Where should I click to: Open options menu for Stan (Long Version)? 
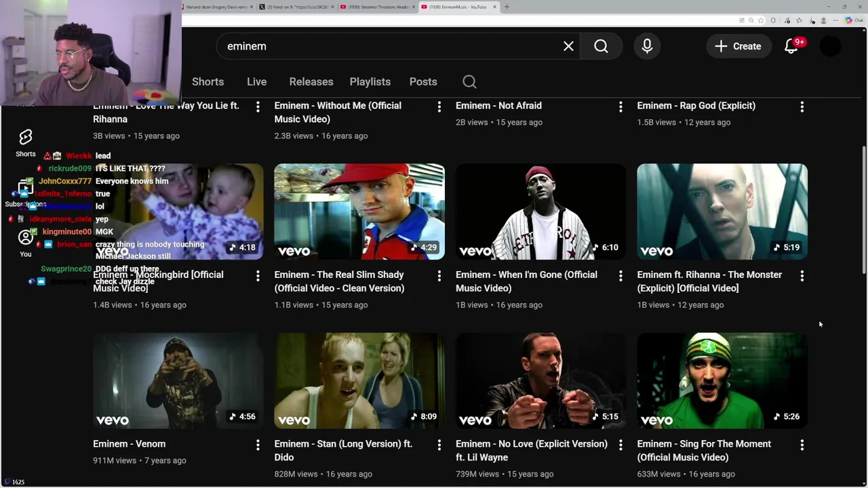(x=439, y=445)
